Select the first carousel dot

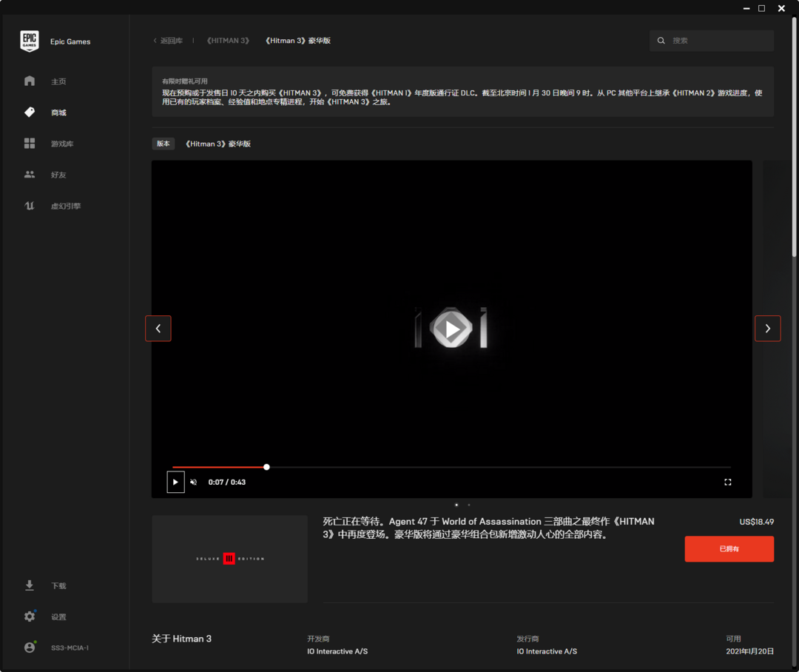coord(456,505)
